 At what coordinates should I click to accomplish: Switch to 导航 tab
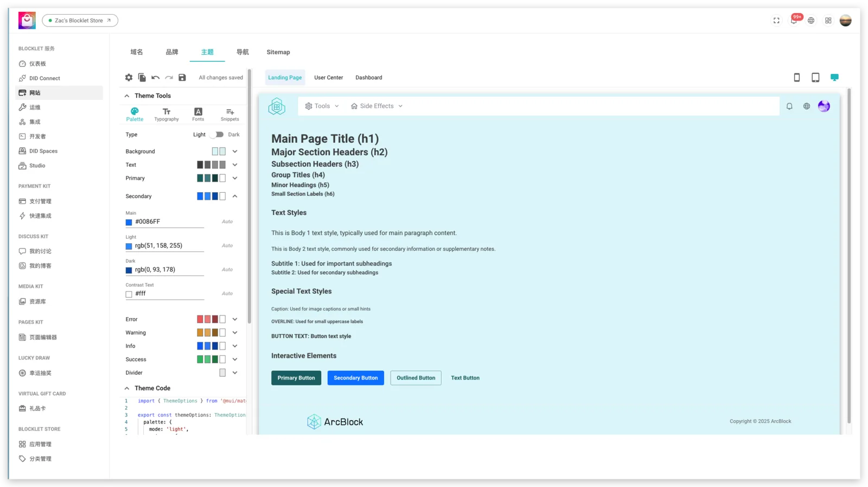[x=242, y=52]
